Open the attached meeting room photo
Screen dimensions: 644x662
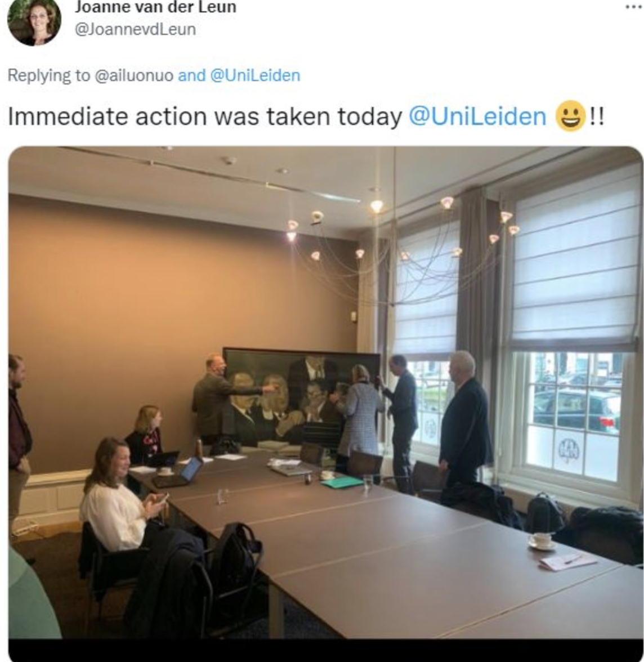(x=325, y=393)
